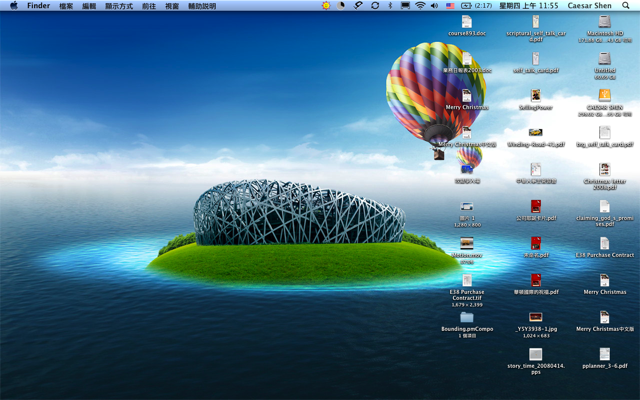The image size is (640, 400).
Task: Select the _Y5Y3938-1.jpg image thumbnail
Action: [x=535, y=317]
